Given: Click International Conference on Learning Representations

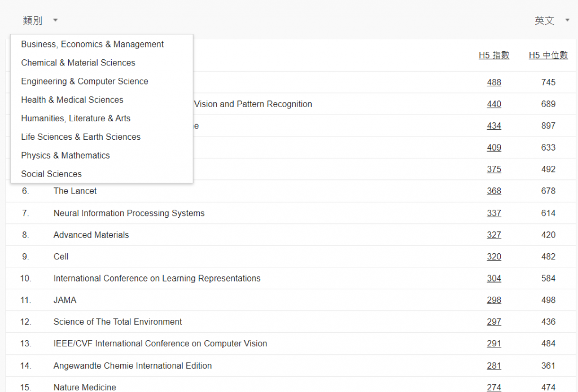Looking at the screenshot, I should (x=157, y=278).
